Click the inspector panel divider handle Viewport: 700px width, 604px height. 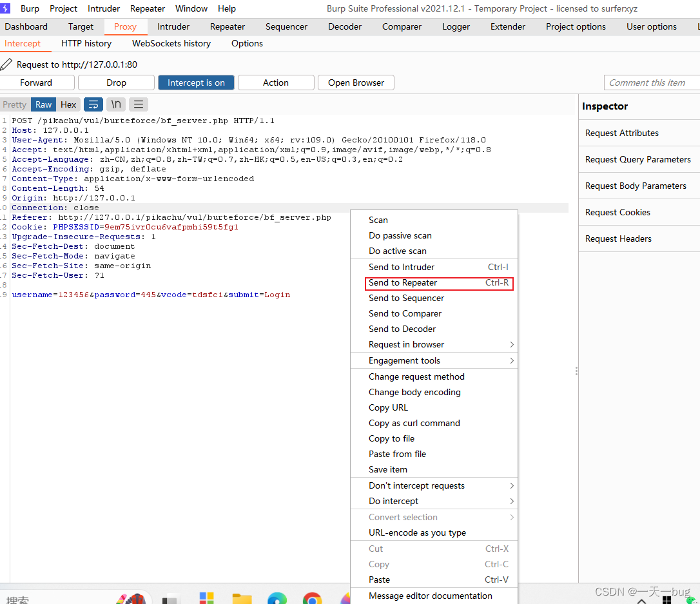(x=576, y=371)
